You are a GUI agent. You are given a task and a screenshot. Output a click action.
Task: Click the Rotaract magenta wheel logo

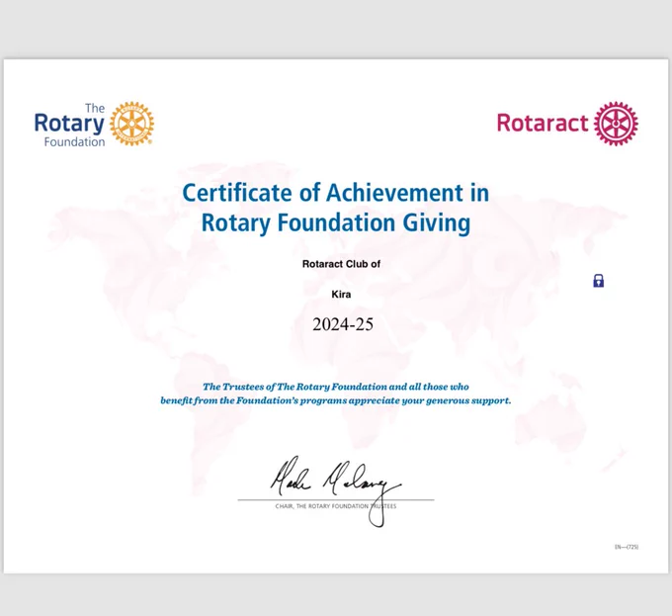point(616,124)
